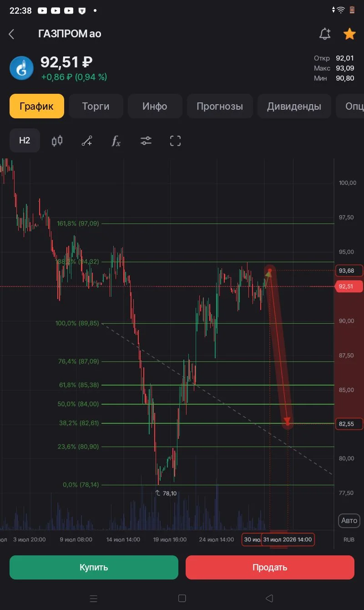Tap the Gazprom company logo
The image size is (364, 610).
21,68
